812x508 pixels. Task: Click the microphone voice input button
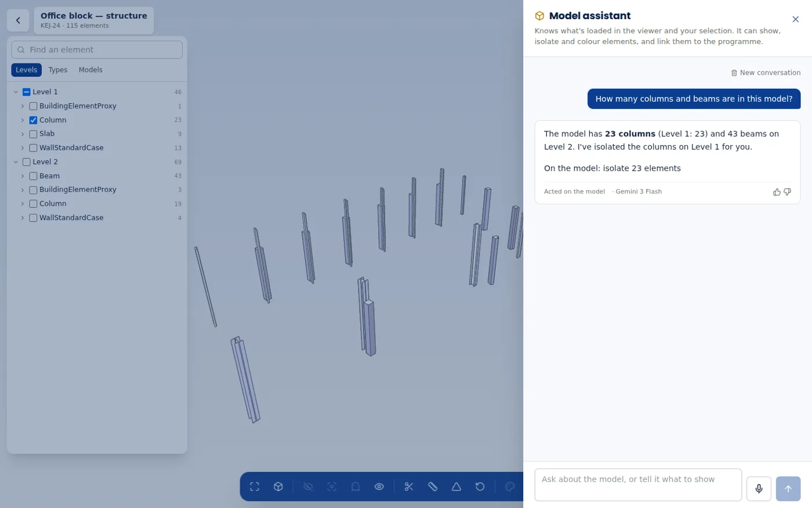pos(759,489)
